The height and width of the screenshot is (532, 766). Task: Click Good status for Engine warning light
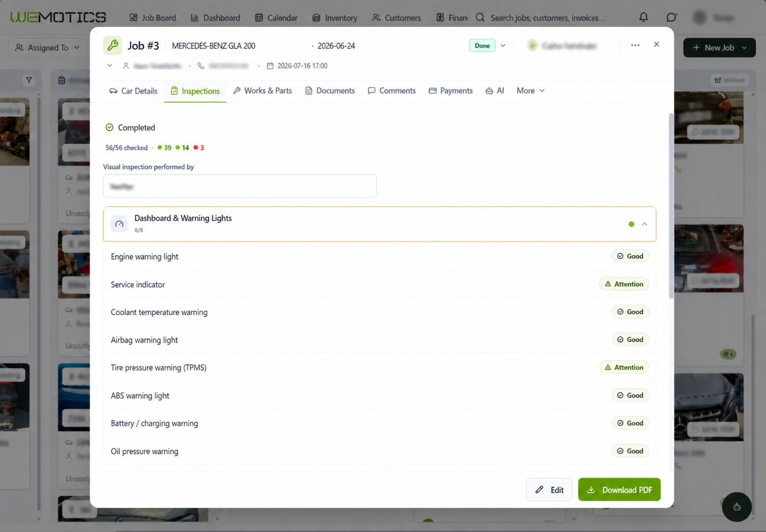coord(630,256)
